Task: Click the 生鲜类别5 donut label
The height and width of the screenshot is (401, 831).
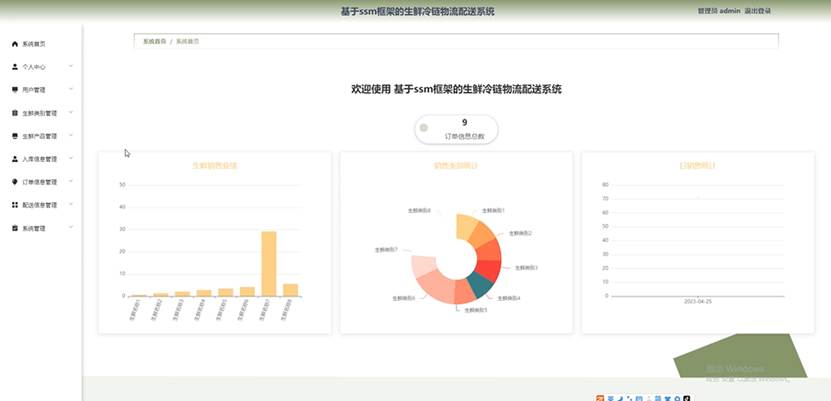Action: pos(476,310)
